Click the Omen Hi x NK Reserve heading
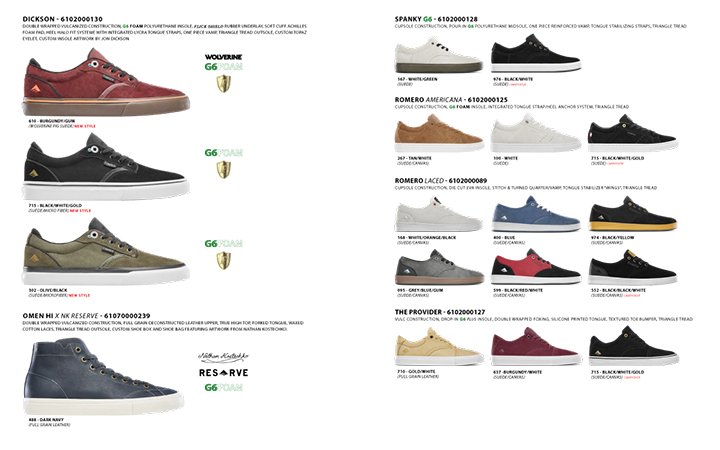The width and height of the screenshot is (720, 450). pos(86,316)
